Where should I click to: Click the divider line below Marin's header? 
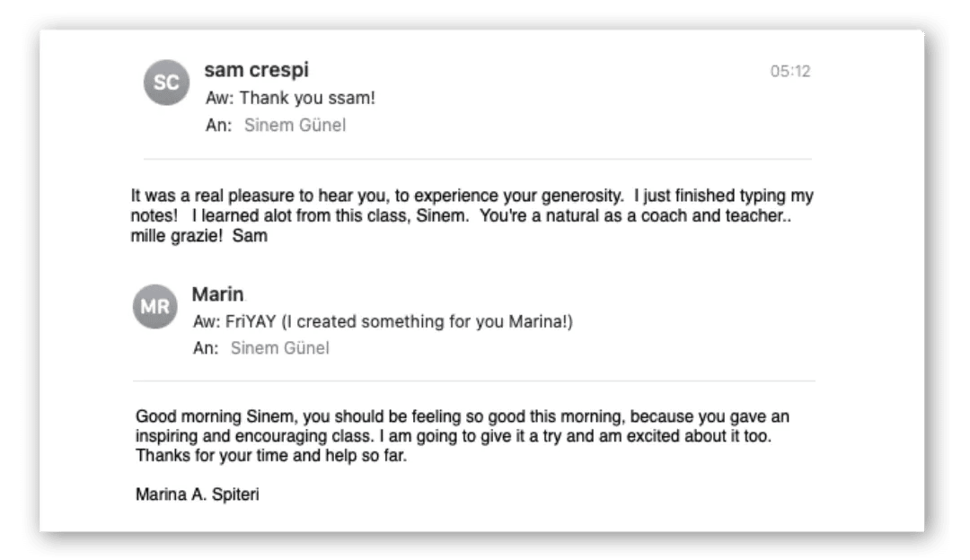tap(474, 381)
